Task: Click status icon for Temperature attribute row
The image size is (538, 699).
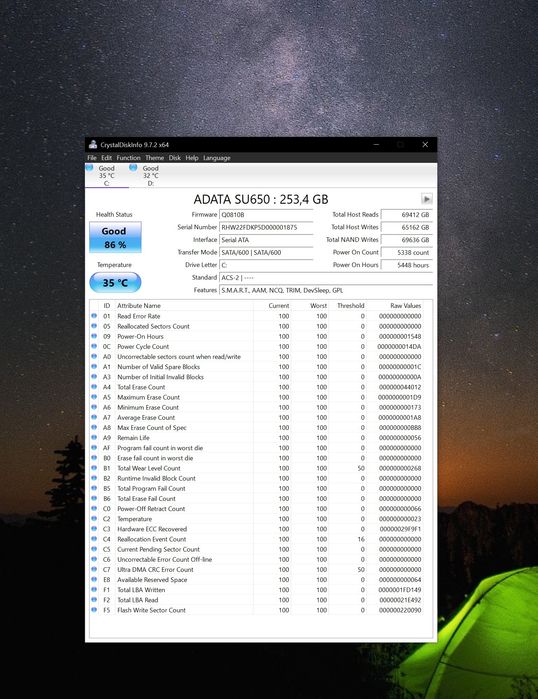Action: click(94, 518)
